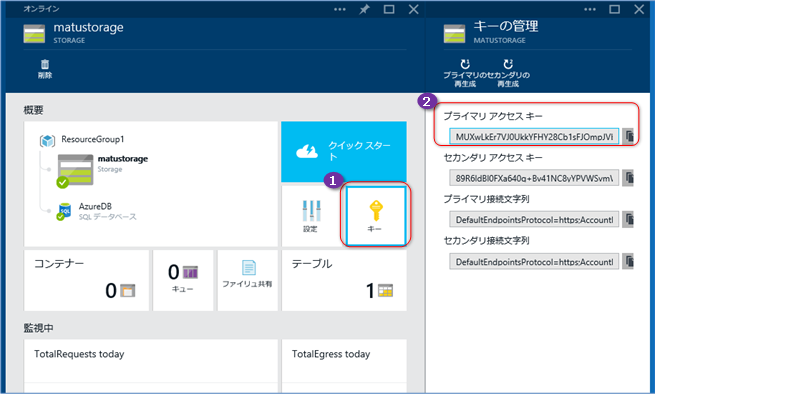Open more options on キーの管理 blade
800x394 pixels.
coord(590,9)
